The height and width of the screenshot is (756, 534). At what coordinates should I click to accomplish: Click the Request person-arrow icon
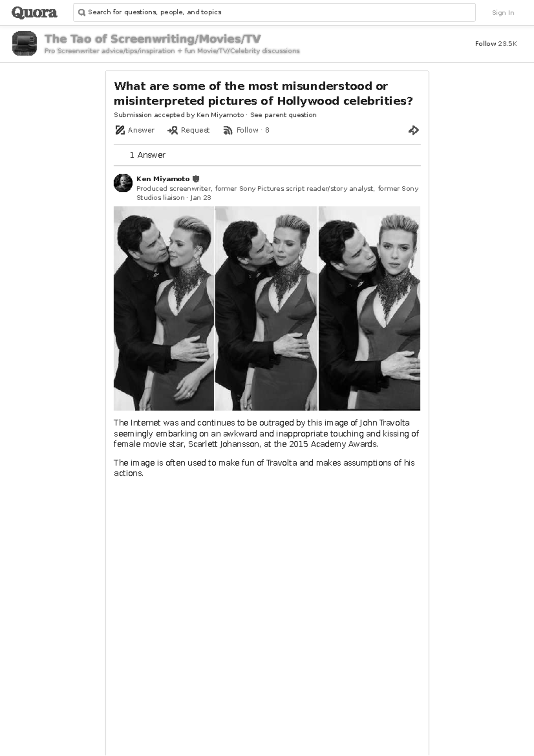click(173, 130)
